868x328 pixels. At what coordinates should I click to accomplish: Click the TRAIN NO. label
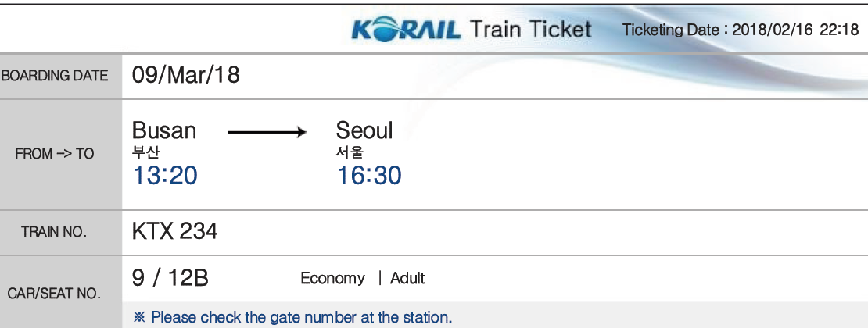54,232
